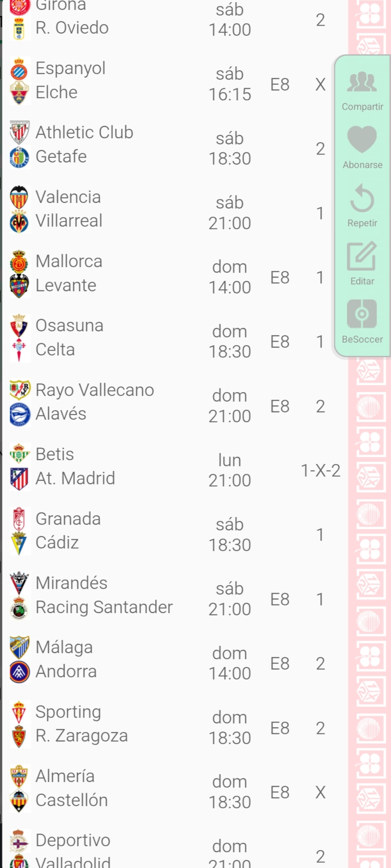
Task: Tap the X prediction for Almería-Castellón
Action: (320, 792)
